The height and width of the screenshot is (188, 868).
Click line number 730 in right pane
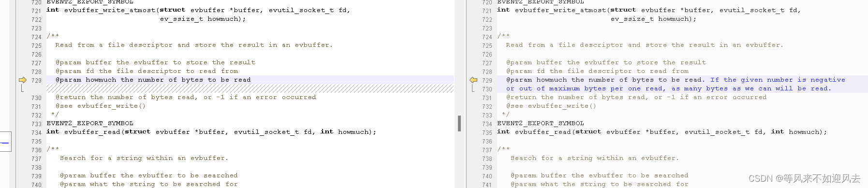pos(487,89)
